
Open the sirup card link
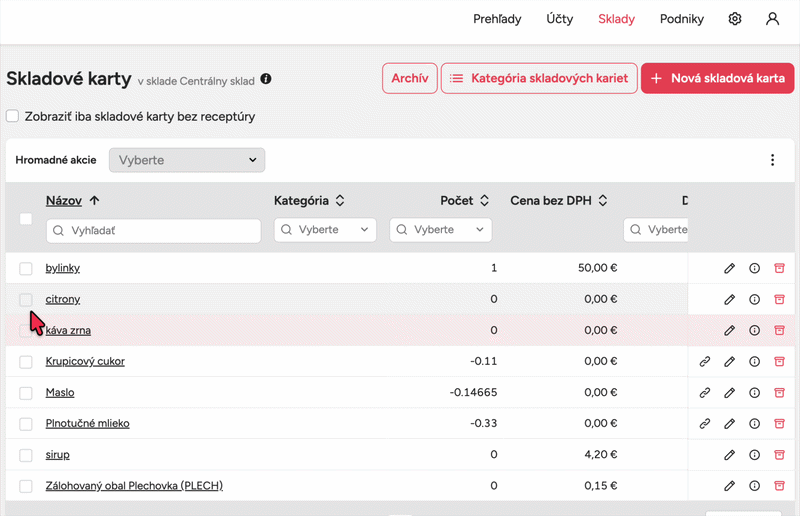pyautogui.click(x=58, y=455)
